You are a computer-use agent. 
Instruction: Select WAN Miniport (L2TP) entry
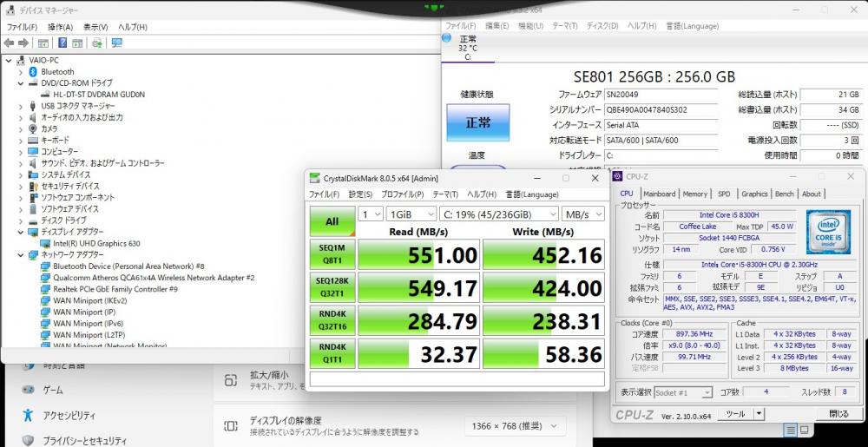click(89, 335)
